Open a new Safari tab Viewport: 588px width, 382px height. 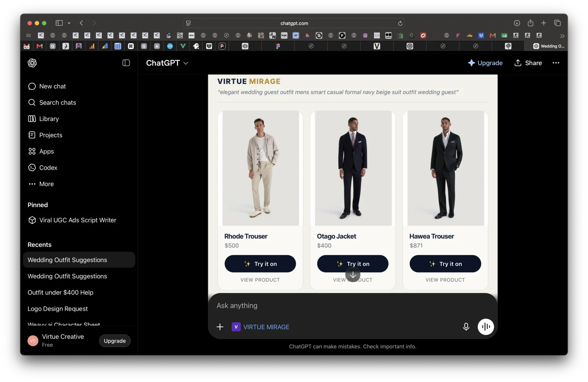544,23
